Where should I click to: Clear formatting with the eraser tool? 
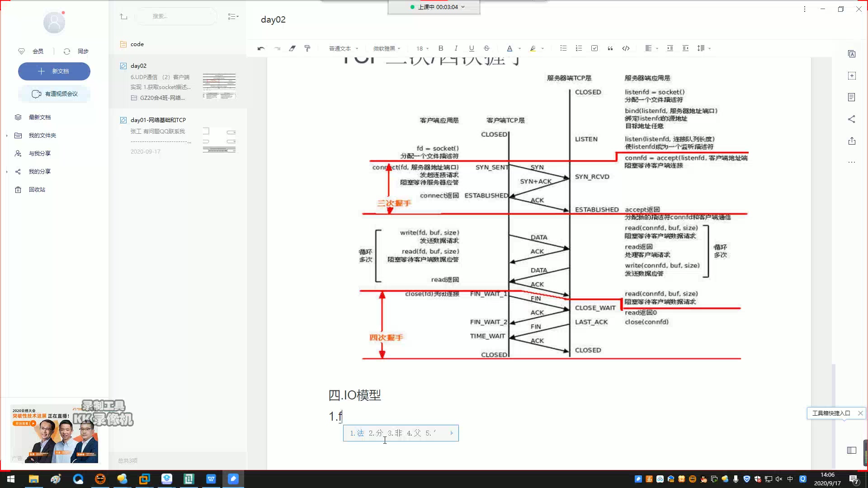292,48
